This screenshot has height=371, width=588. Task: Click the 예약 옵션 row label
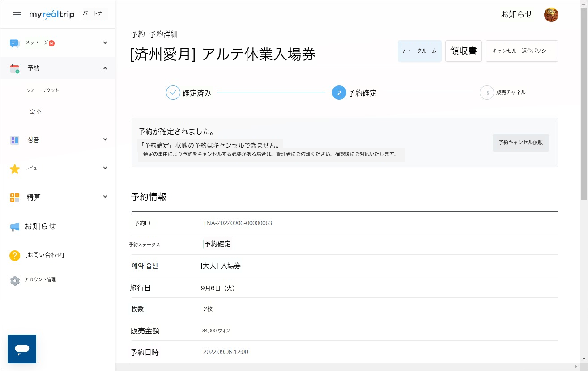tap(145, 266)
